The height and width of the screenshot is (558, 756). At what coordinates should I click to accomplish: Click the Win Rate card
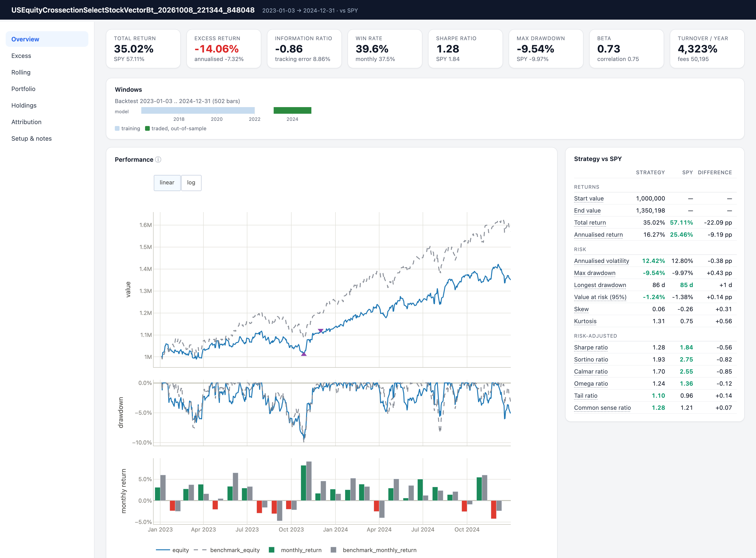click(x=385, y=49)
